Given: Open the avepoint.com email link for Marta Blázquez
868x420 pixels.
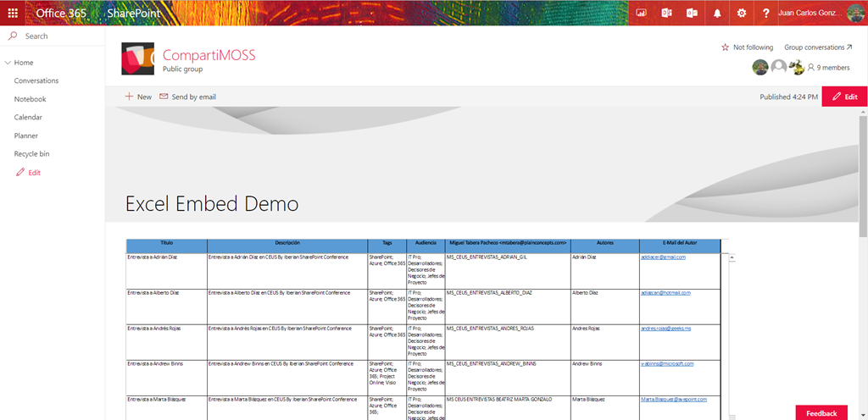Looking at the screenshot, I should (674, 399).
